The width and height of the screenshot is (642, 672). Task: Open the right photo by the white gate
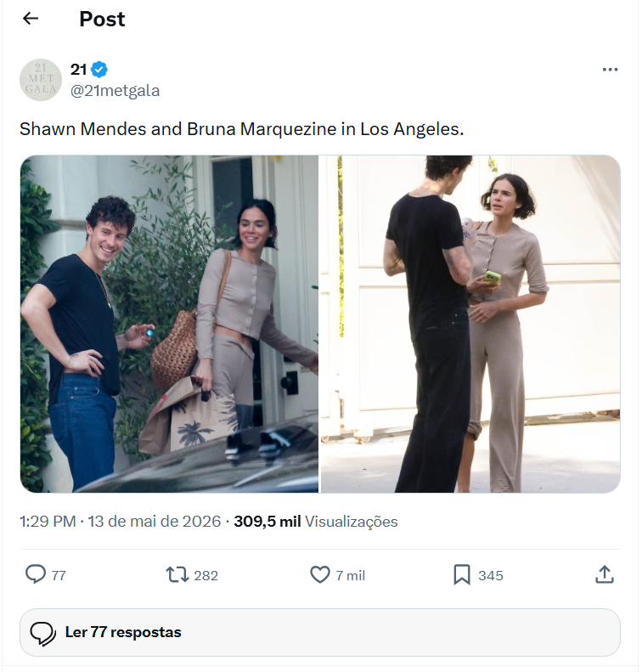[470, 324]
